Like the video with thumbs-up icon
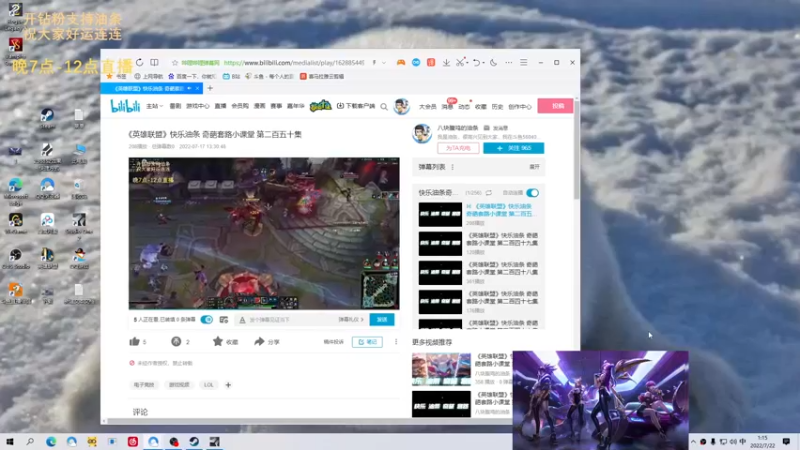 [x=134, y=341]
